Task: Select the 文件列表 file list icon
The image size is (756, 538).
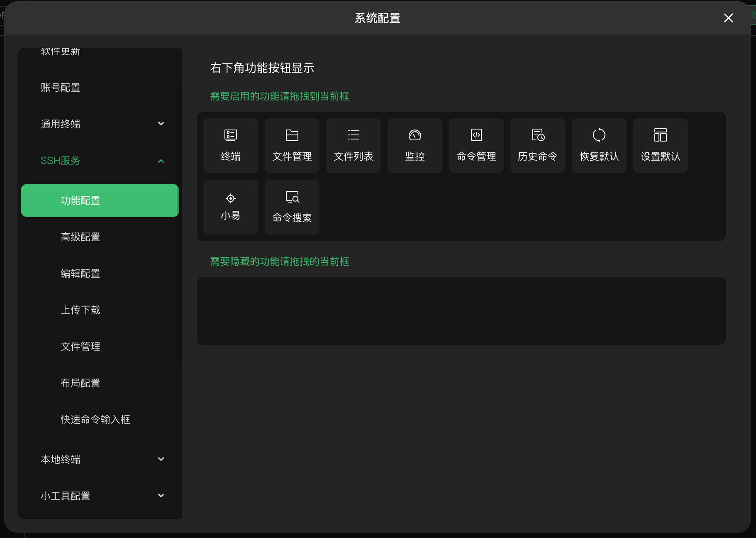Action: pos(353,145)
